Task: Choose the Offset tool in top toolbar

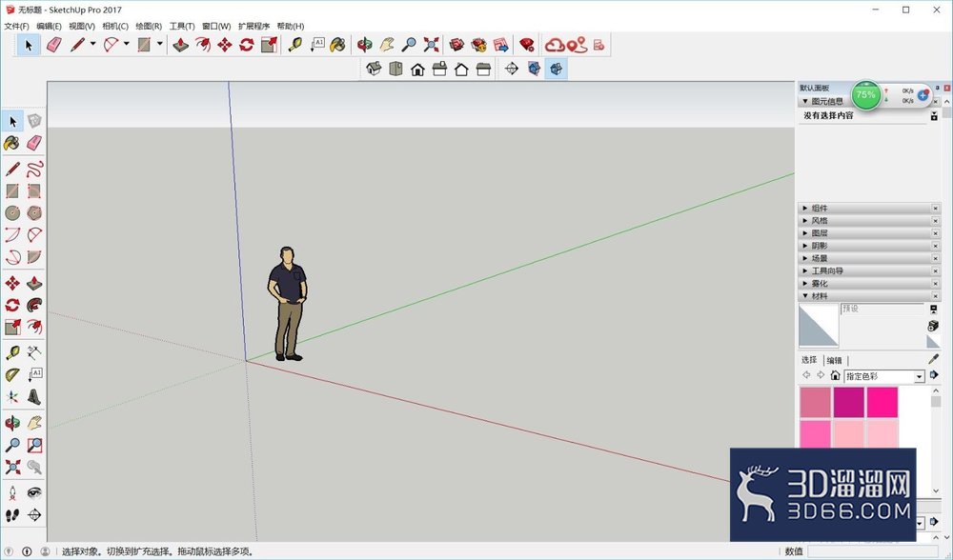Action: click(203, 45)
